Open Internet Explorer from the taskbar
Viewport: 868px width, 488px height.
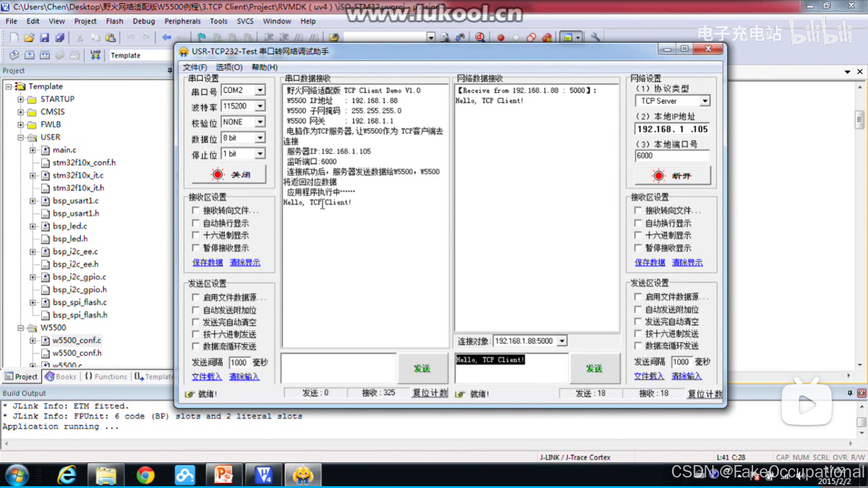tap(66, 474)
